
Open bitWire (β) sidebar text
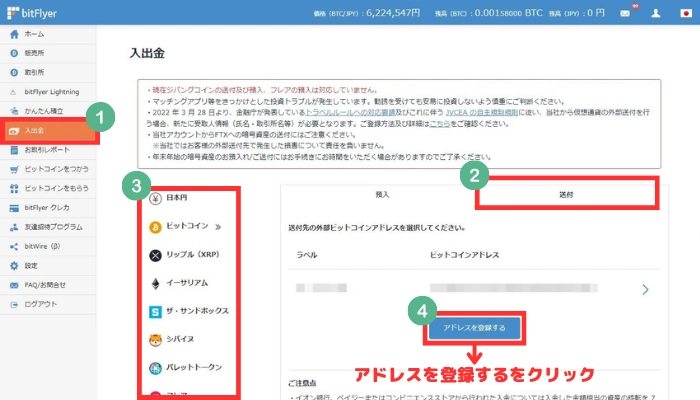[x=42, y=246]
